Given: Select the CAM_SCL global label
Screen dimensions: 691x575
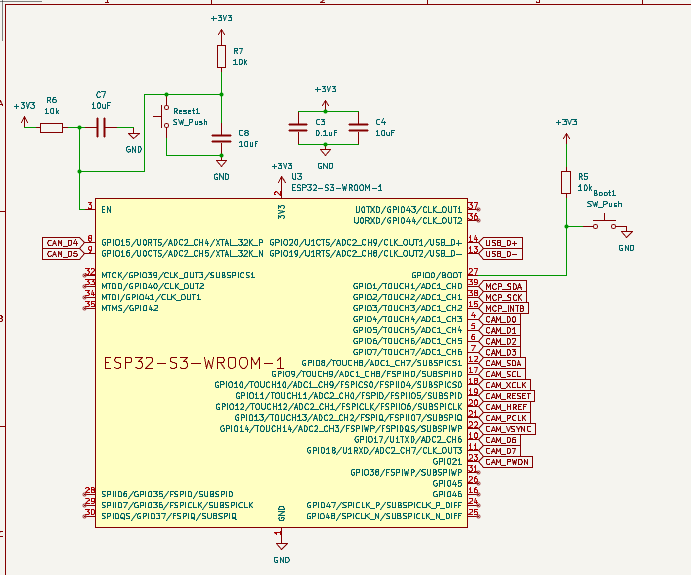Looking at the screenshot, I should pos(502,374).
